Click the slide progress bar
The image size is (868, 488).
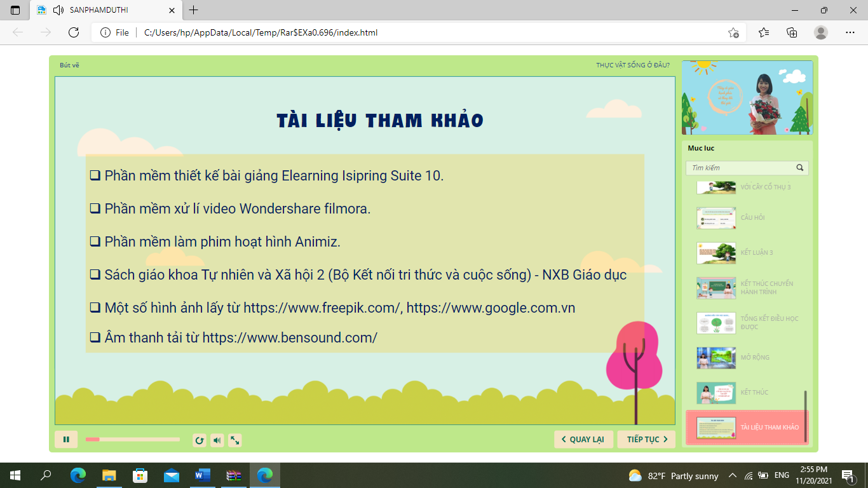(x=133, y=440)
